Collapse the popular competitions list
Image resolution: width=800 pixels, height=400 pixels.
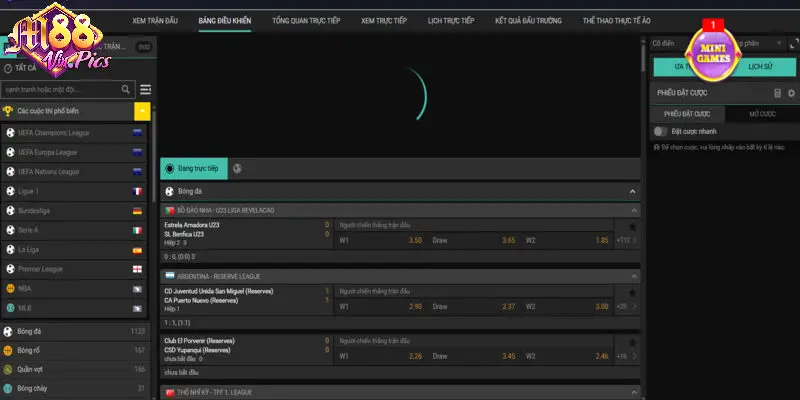tap(143, 111)
